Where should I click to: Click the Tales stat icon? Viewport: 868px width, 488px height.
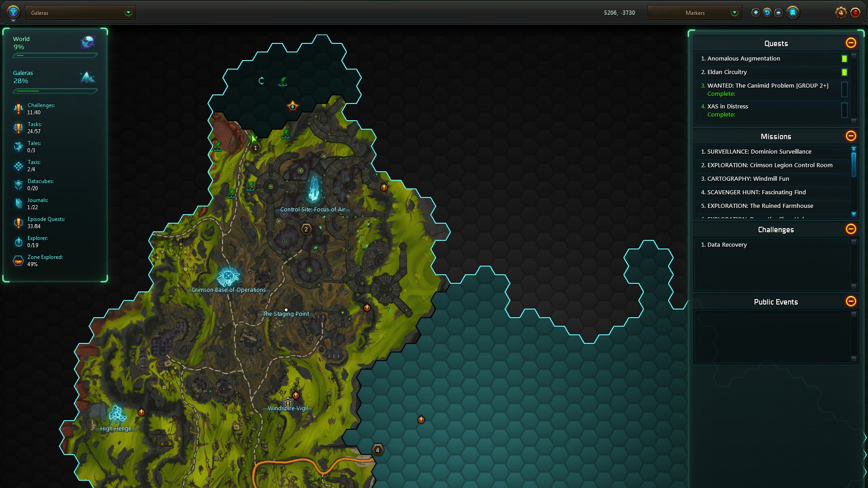tap(18, 146)
